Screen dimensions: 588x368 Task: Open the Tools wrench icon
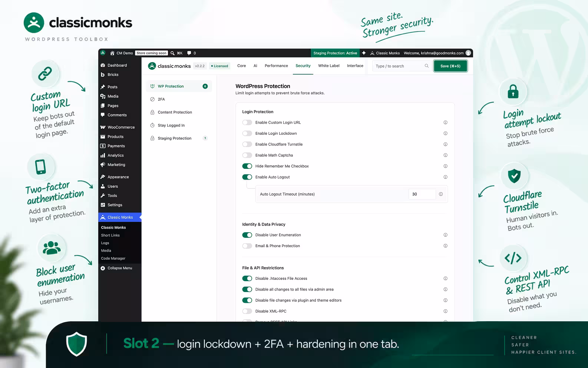[x=103, y=195]
